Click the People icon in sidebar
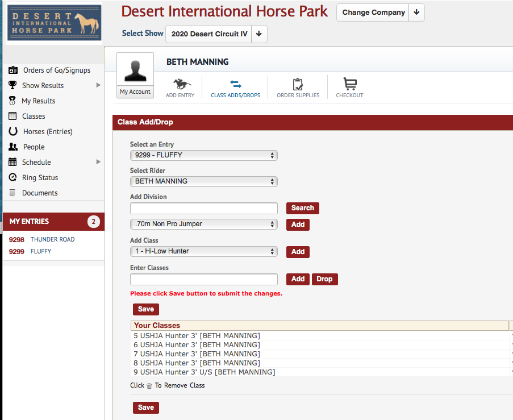Screen dimensions: 513x420 click(x=13, y=147)
